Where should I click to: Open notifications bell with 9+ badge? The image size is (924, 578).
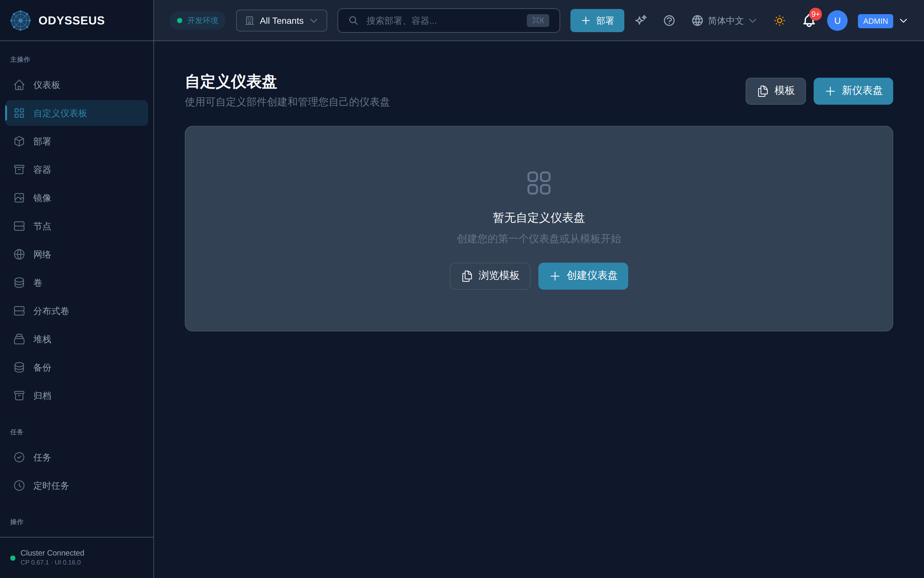[809, 21]
